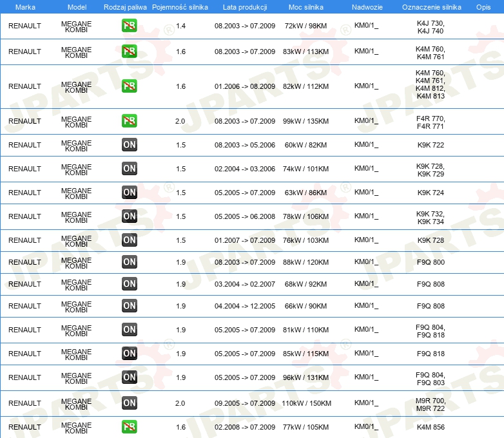
Task: Click the Rodzaj paliwa column header
Action: pos(125,7)
